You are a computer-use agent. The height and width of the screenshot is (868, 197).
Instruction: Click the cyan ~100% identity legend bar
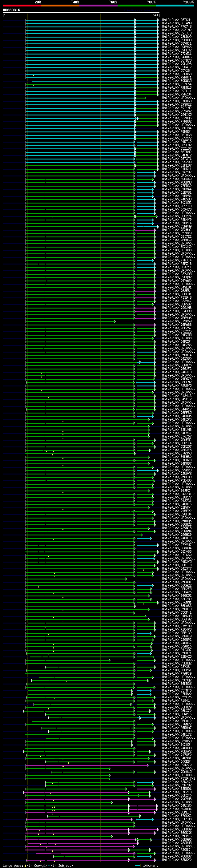click(x=175, y=6)
